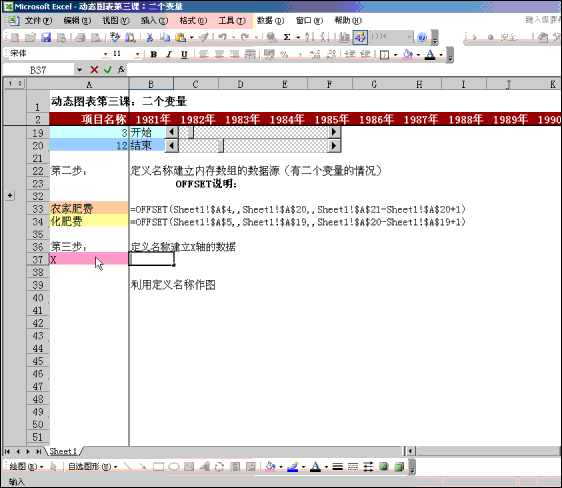Toggle Bold formatting
562x488 pixels.
pos(154,54)
